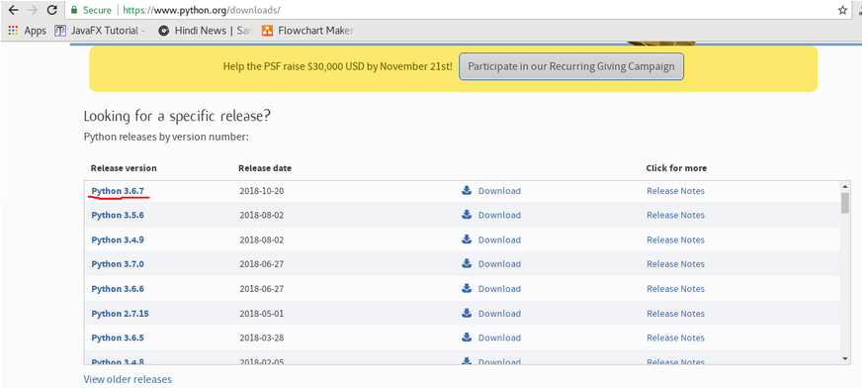Click the download icon for Python 3.4.9

point(466,239)
